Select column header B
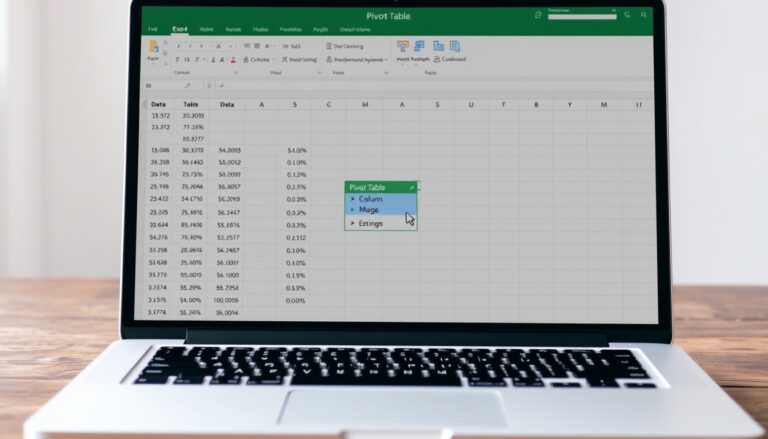The height and width of the screenshot is (439, 768). (536, 104)
